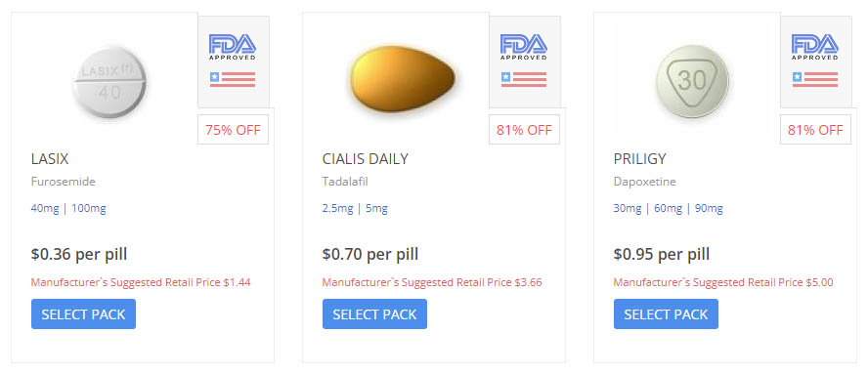Click the 75% OFF badge
The width and height of the screenshot is (868, 375).
coord(233,130)
